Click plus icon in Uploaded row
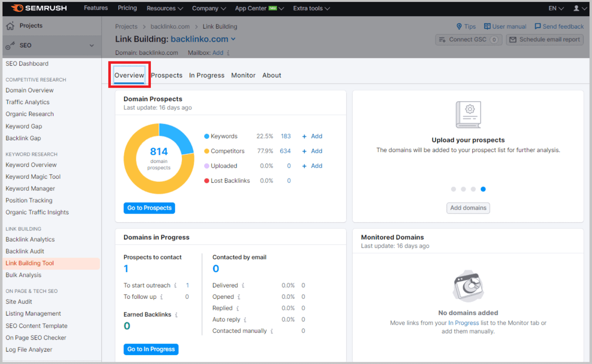 [304, 166]
